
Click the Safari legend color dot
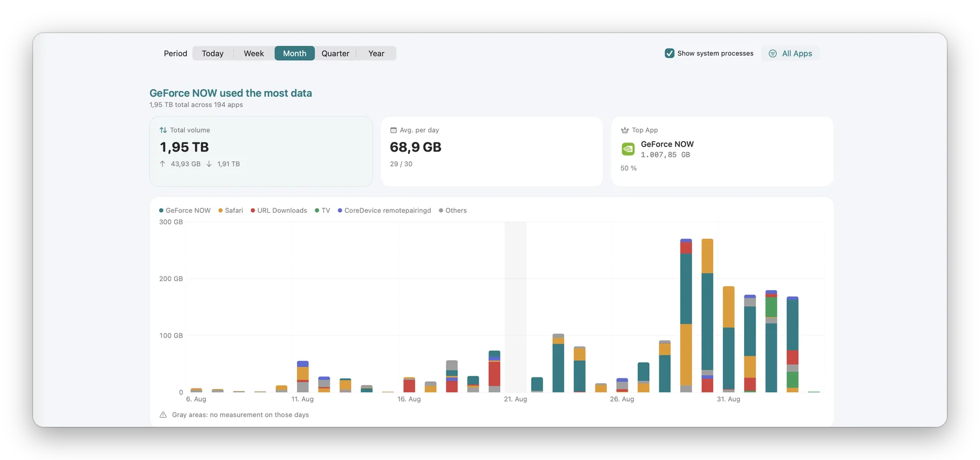pyautogui.click(x=220, y=211)
